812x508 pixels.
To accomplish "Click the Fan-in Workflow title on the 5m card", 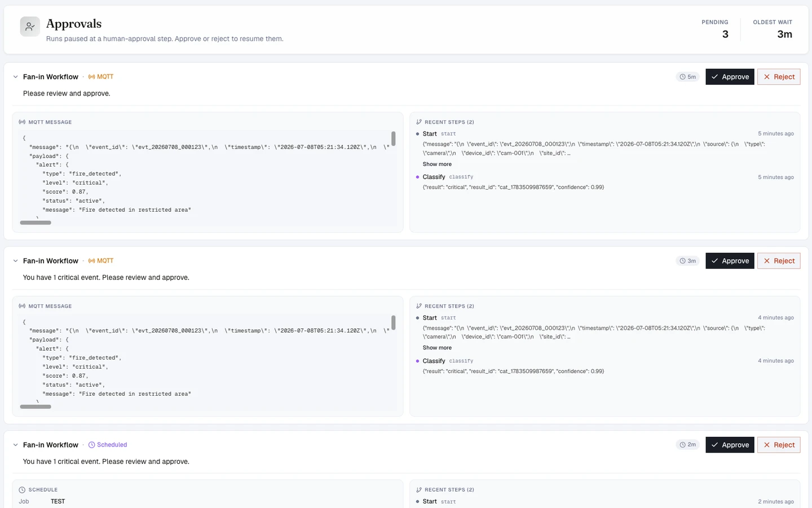I will [51, 77].
